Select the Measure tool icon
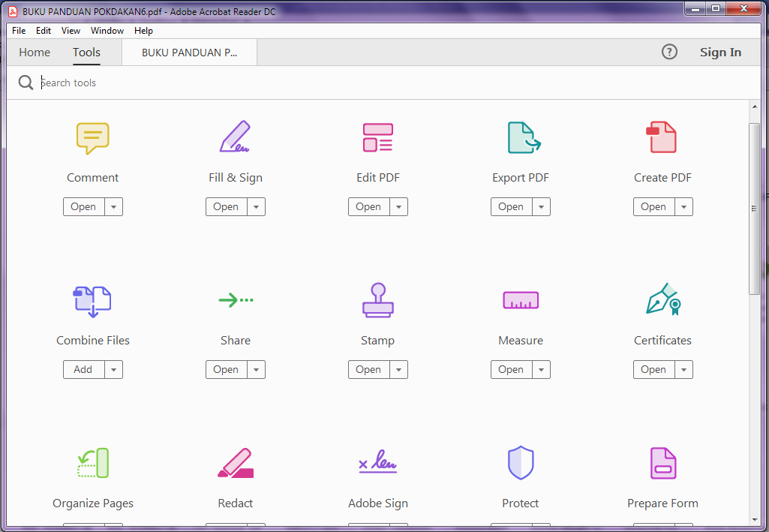The image size is (769, 532). 520,300
